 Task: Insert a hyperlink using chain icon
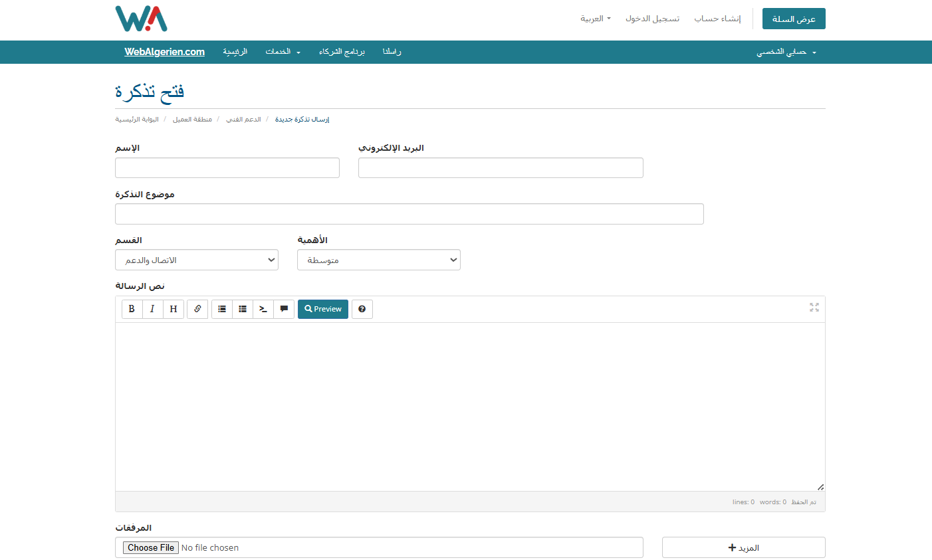point(197,309)
